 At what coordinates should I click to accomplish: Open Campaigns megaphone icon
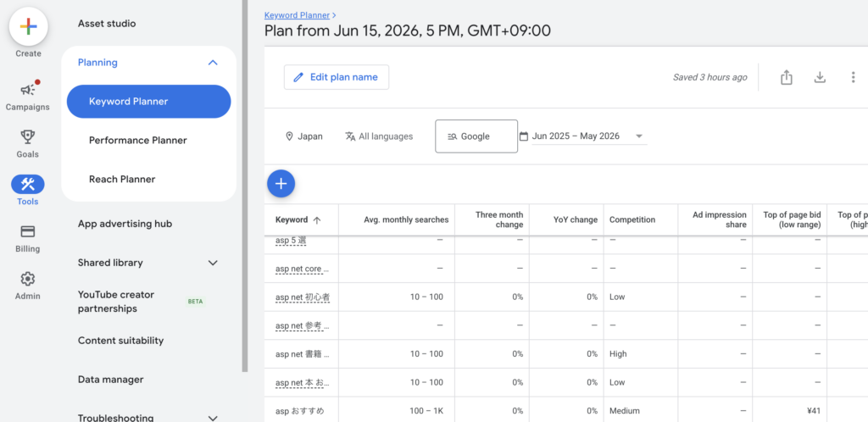pyautogui.click(x=28, y=88)
